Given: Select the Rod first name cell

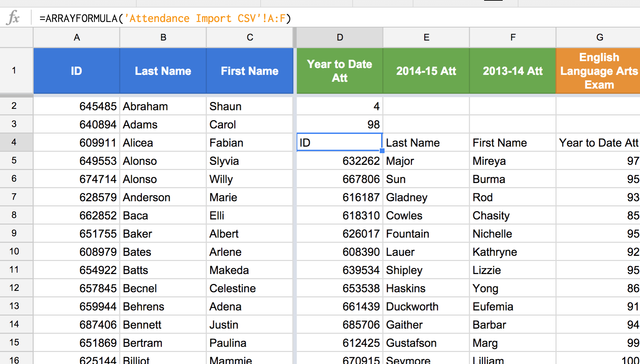Looking at the screenshot, I should [513, 197].
